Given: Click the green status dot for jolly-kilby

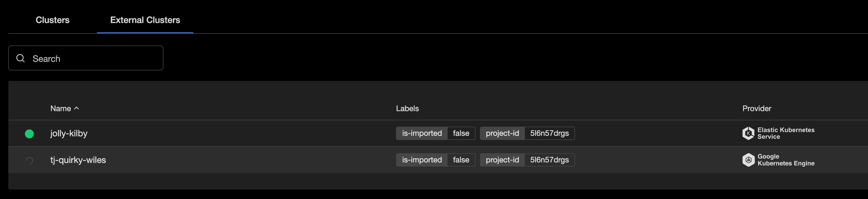Looking at the screenshot, I should [x=29, y=134].
